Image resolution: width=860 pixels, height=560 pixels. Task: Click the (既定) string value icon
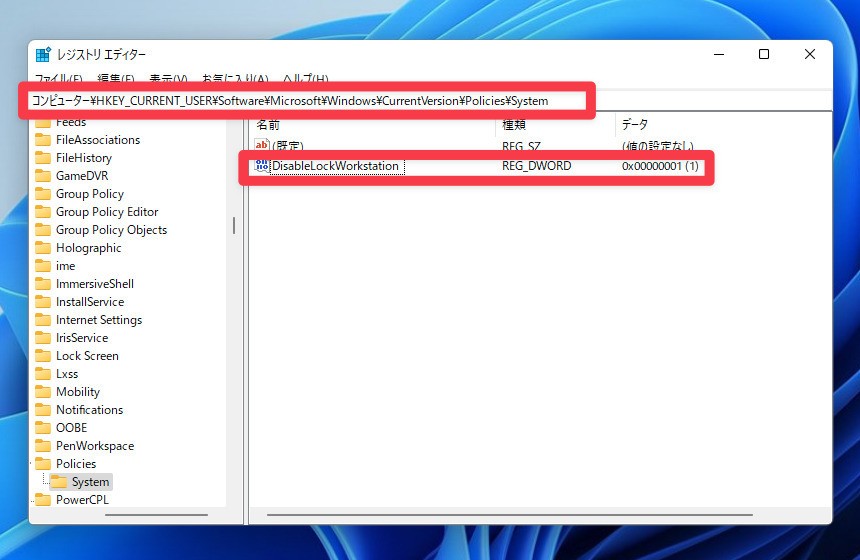(x=262, y=145)
